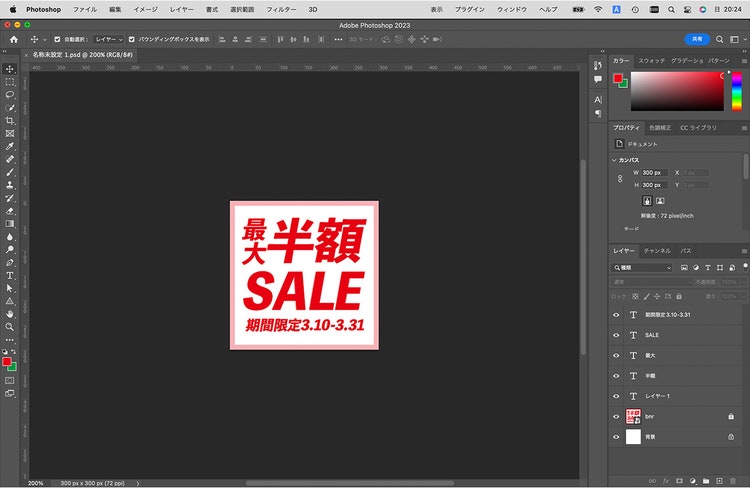Select the Rectangular Marquee tool
The image size is (750, 488).
(10, 82)
